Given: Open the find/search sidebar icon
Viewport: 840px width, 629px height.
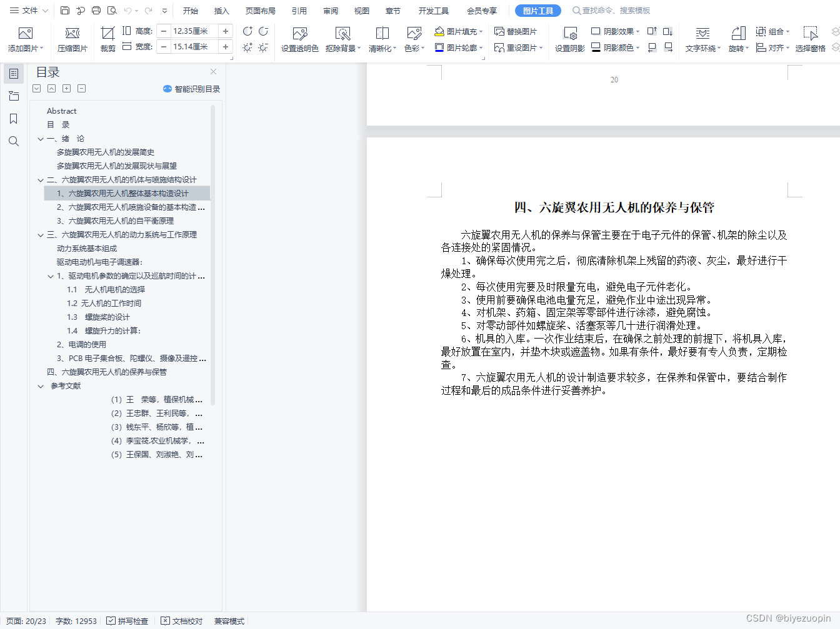Looking at the screenshot, I should click(x=14, y=141).
